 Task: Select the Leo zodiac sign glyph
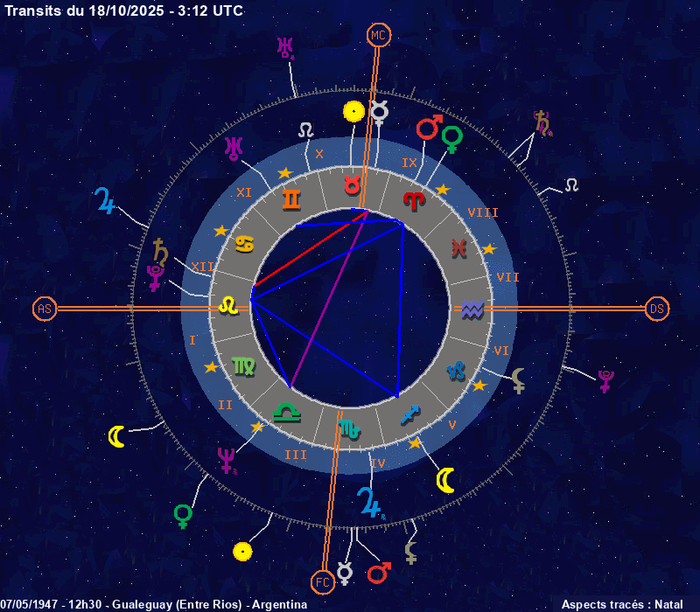tap(228, 305)
